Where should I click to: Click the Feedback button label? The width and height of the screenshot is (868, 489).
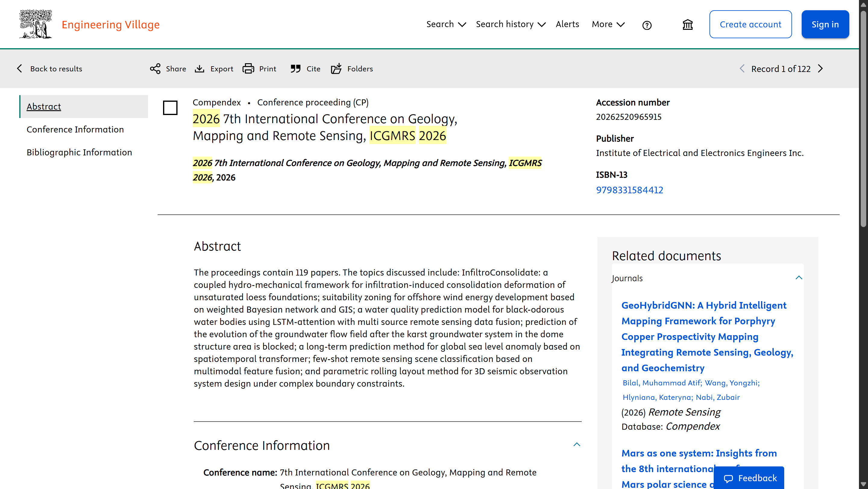(x=757, y=478)
